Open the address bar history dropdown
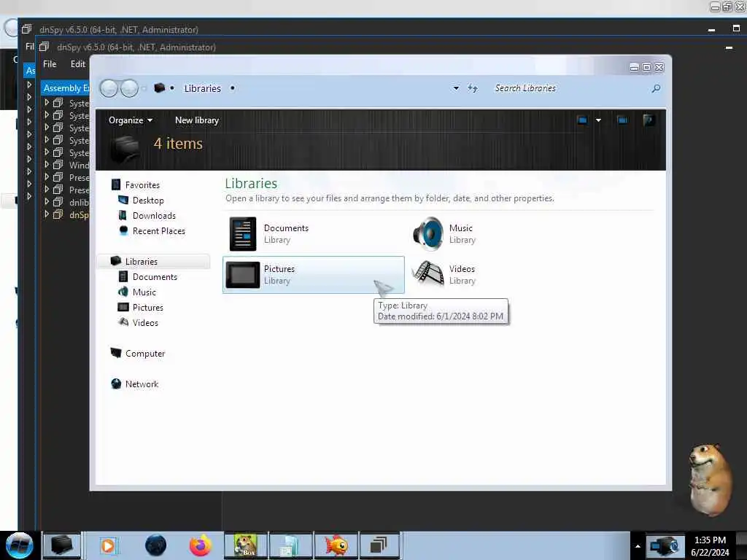Screen dimensions: 747x560 [x=456, y=88]
